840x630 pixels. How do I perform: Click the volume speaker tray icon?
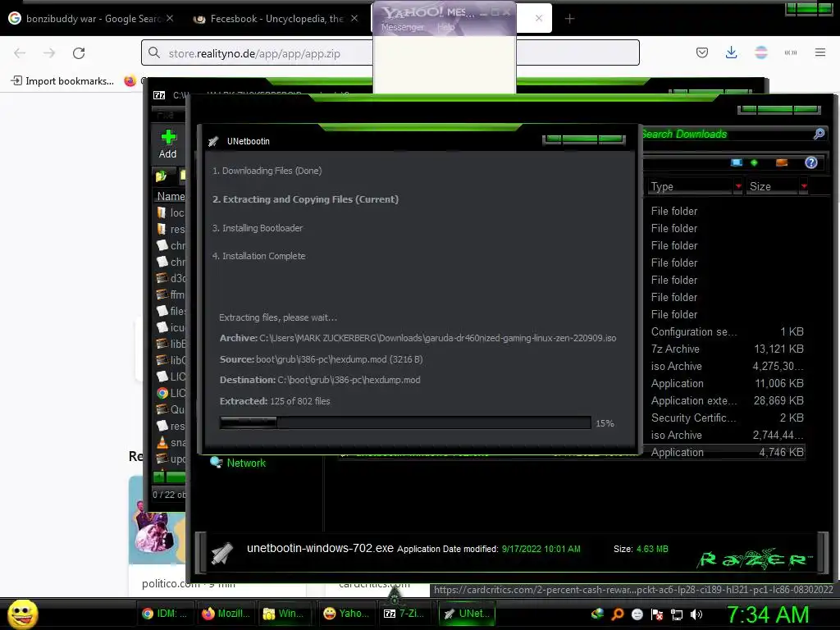(x=696, y=614)
